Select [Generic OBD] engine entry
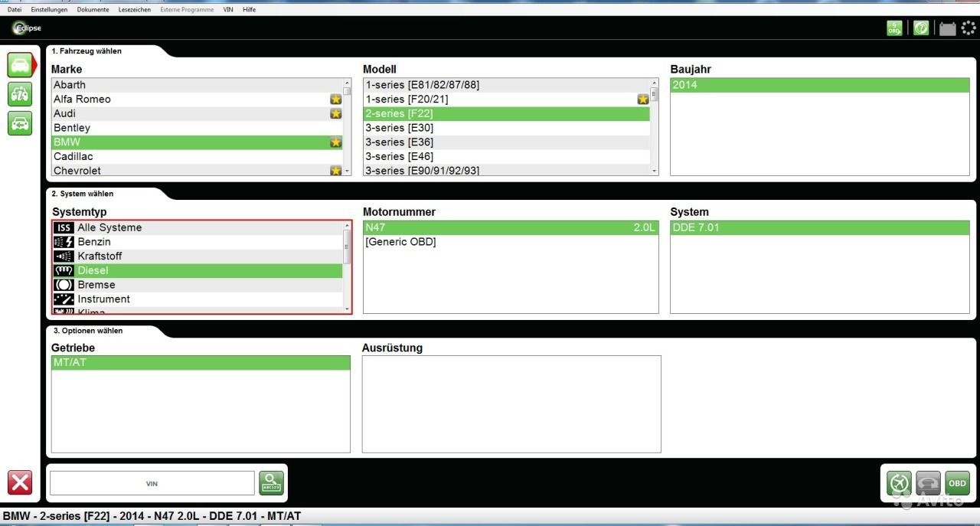Viewport: 980px width, 526px height. tap(511, 242)
